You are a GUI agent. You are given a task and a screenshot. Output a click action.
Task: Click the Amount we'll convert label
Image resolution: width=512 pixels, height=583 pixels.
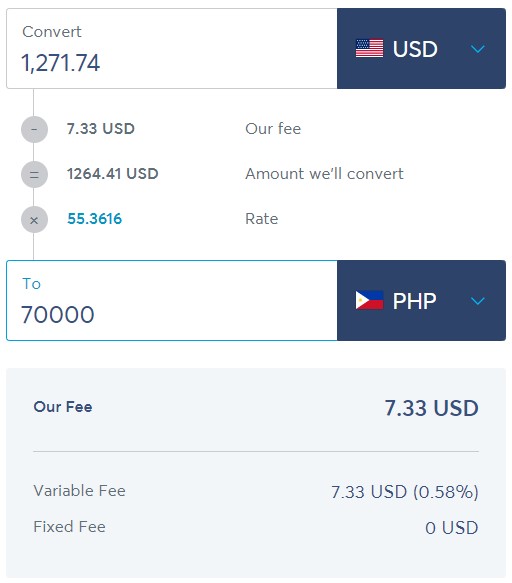[x=324, y=174]
